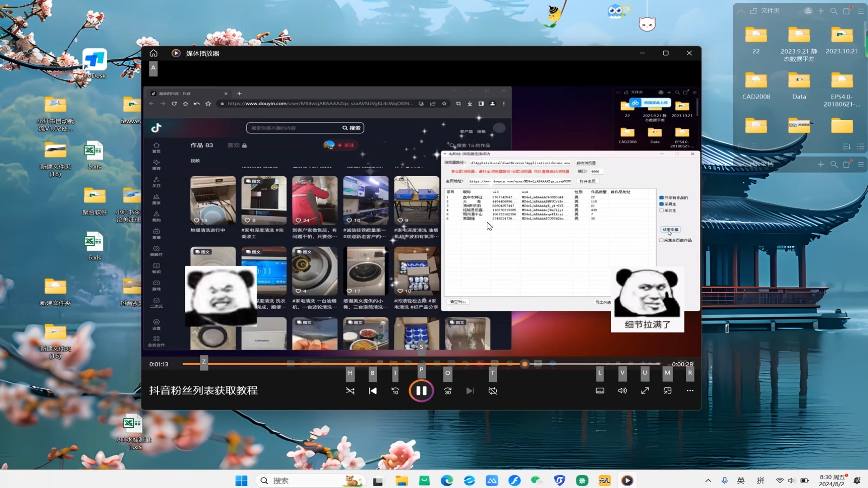Collapse the 文件夹 desktop panel
Screen dimensions: 868x488
tap(741, 11)
